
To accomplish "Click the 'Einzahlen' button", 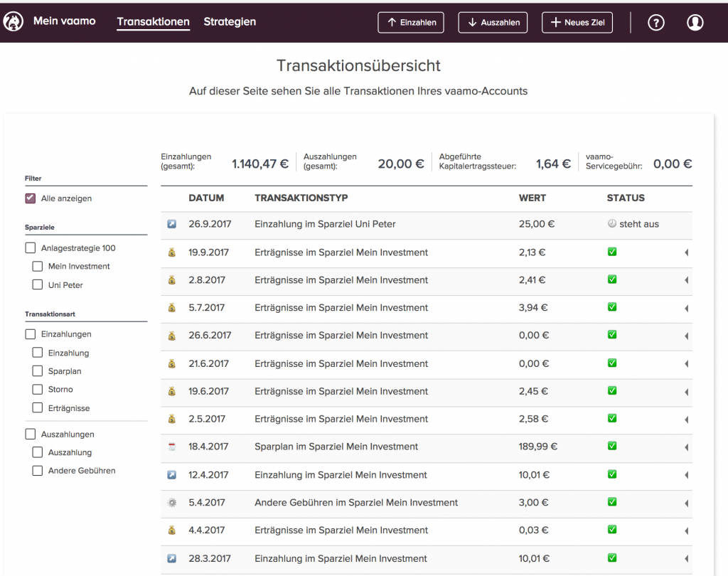I will coord(411,22).
